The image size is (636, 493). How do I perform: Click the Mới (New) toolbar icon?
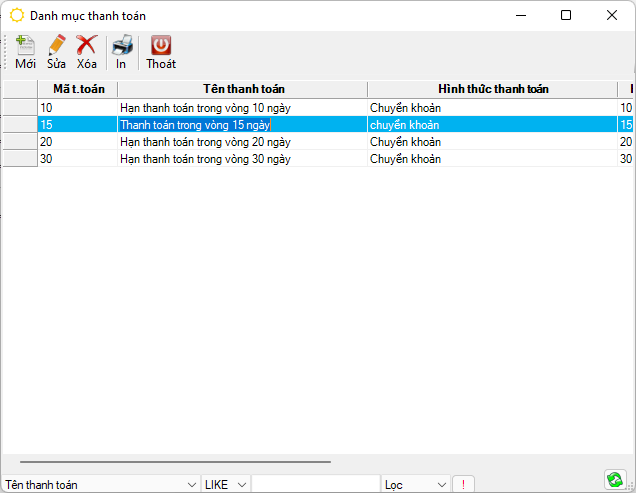click(25, 46)
